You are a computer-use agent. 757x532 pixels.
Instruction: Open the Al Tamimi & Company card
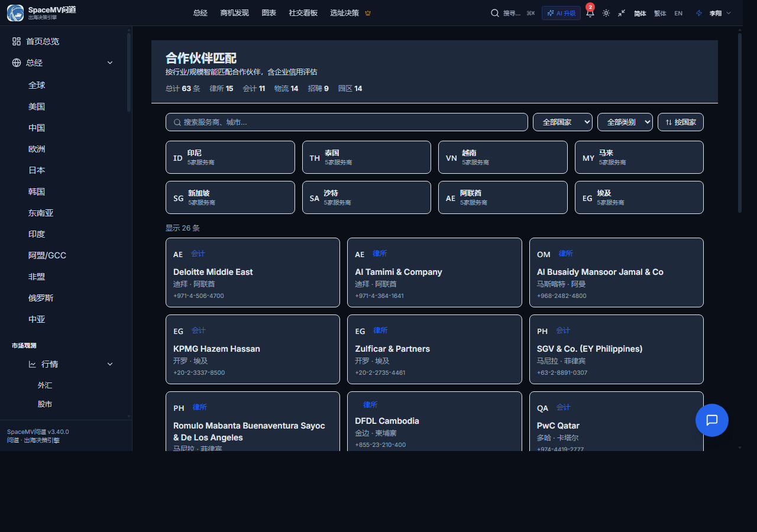pos(435,273)
